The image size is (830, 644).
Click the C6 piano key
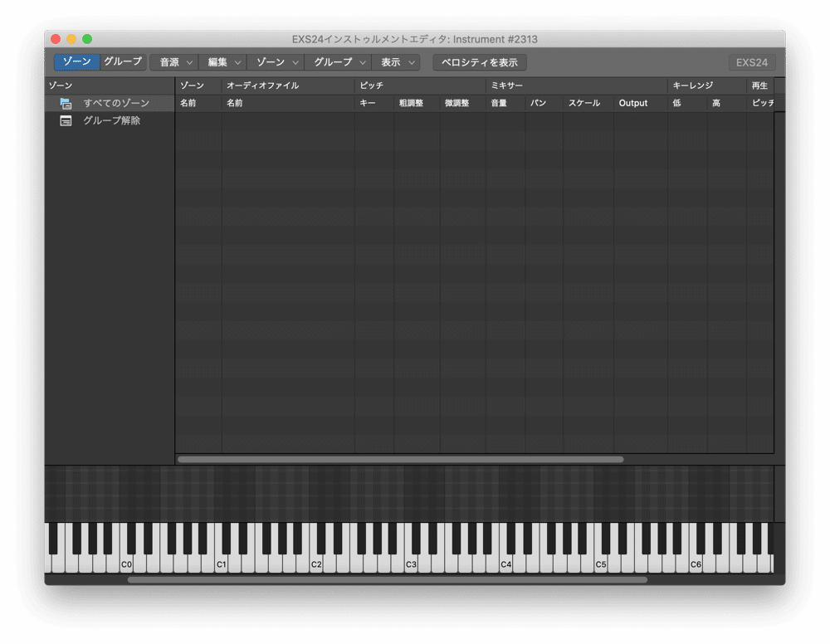click(695, 564)
